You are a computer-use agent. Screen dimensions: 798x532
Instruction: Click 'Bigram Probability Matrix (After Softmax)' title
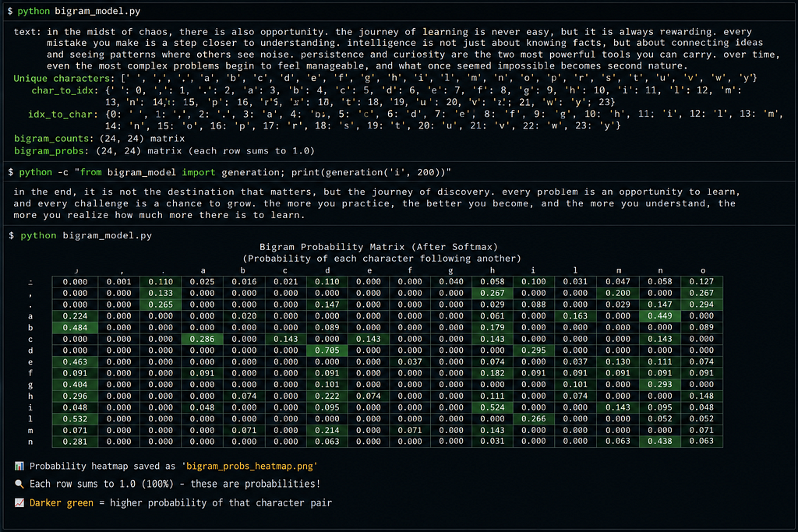[x=379, y=247]
